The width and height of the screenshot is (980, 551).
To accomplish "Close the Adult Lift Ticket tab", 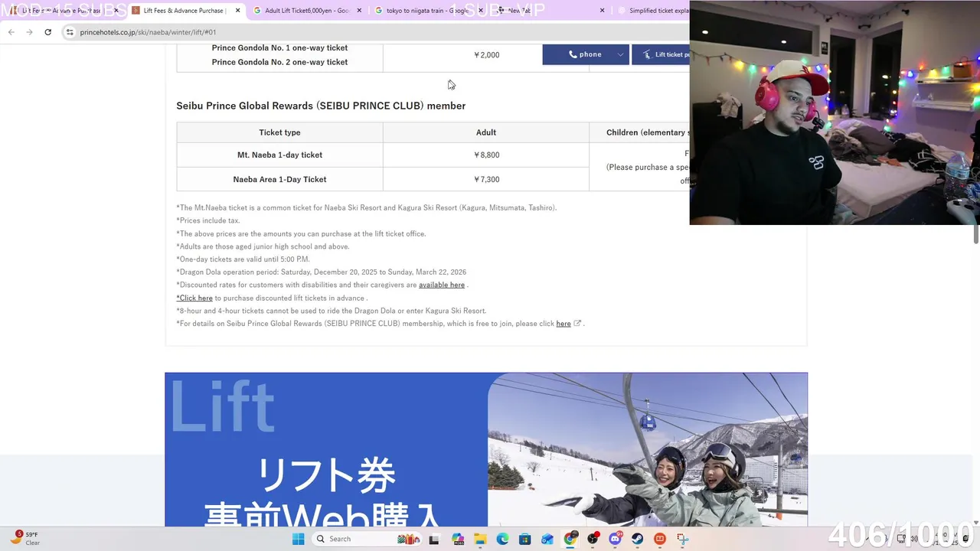I will pos(359,11).
